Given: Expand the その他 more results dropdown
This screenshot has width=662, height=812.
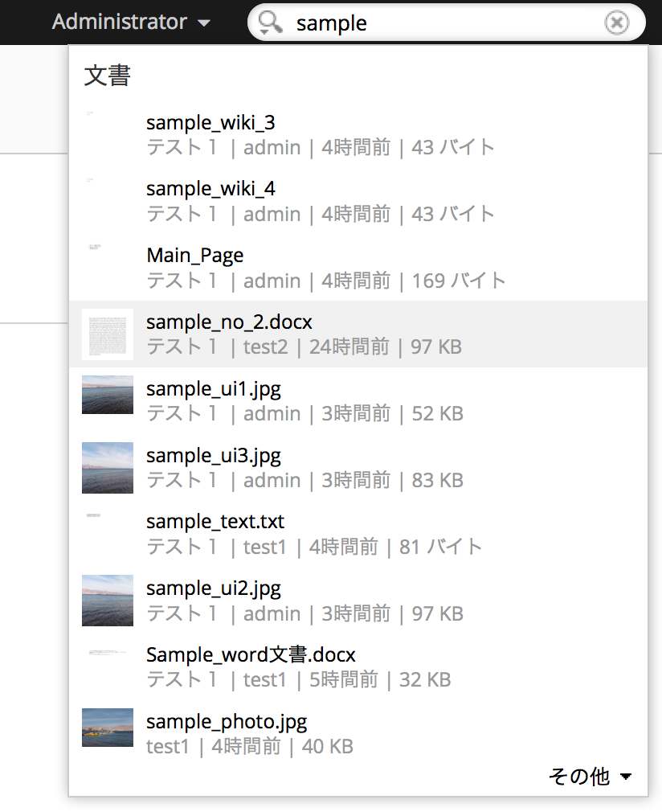Looking at the screenshot, I should coord(590,776).
